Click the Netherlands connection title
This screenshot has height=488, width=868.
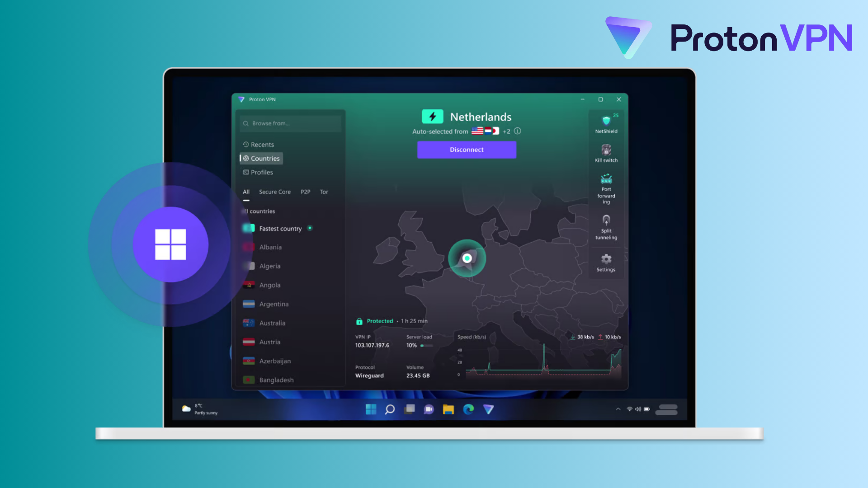[481, 117]
